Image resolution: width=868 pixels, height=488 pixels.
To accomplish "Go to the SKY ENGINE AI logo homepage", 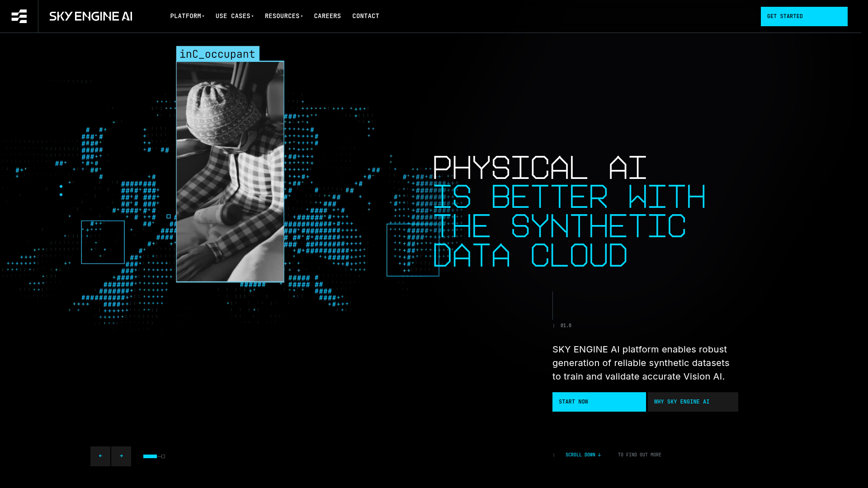I will pyautogui.click(x=91, y=16).
